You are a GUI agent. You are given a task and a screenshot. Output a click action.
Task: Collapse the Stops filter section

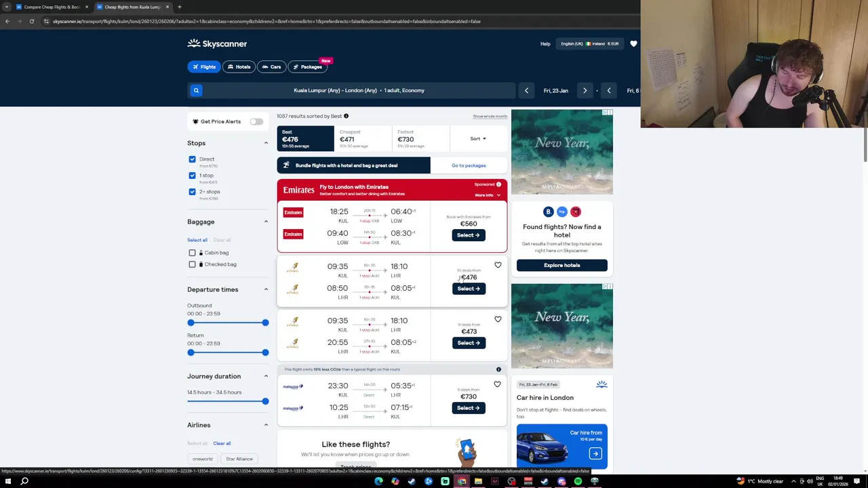[x=266, y=143]
